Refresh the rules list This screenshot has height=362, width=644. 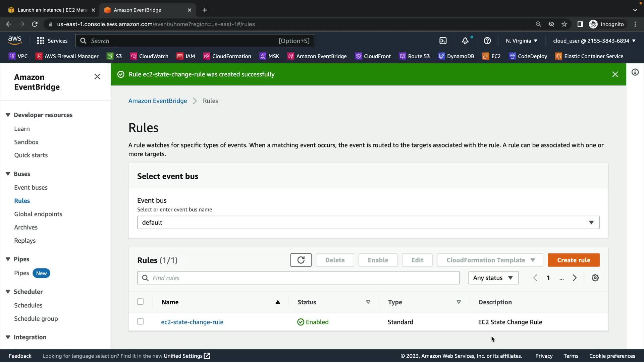pyautogui.click(x=301, y=260)
